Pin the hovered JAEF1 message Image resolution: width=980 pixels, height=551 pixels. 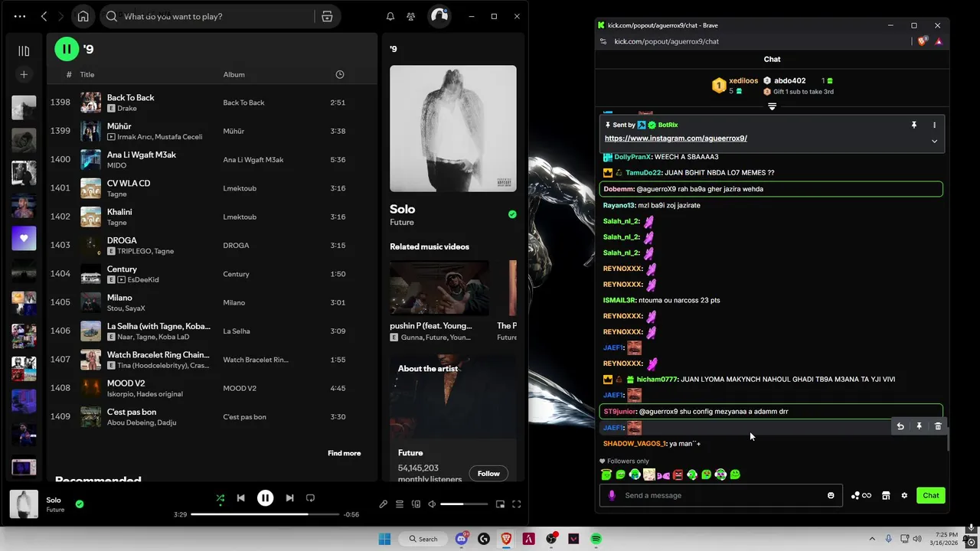(919, 426)
